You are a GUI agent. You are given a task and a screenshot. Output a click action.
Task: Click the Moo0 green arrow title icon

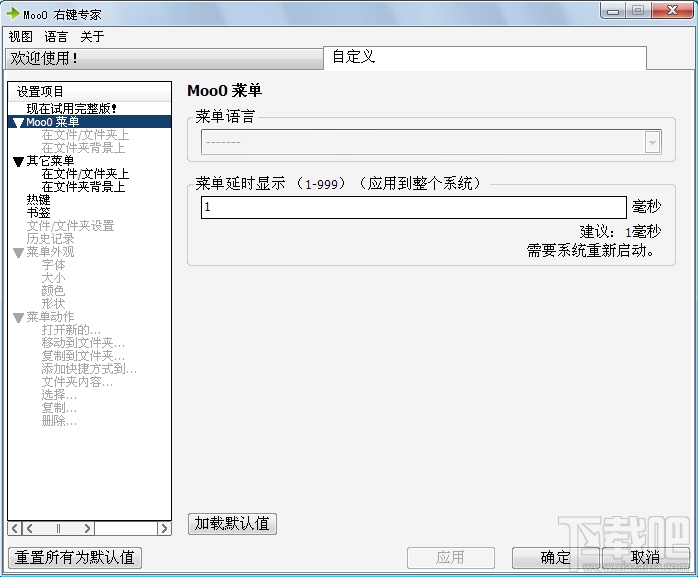[x=12, y=13]
